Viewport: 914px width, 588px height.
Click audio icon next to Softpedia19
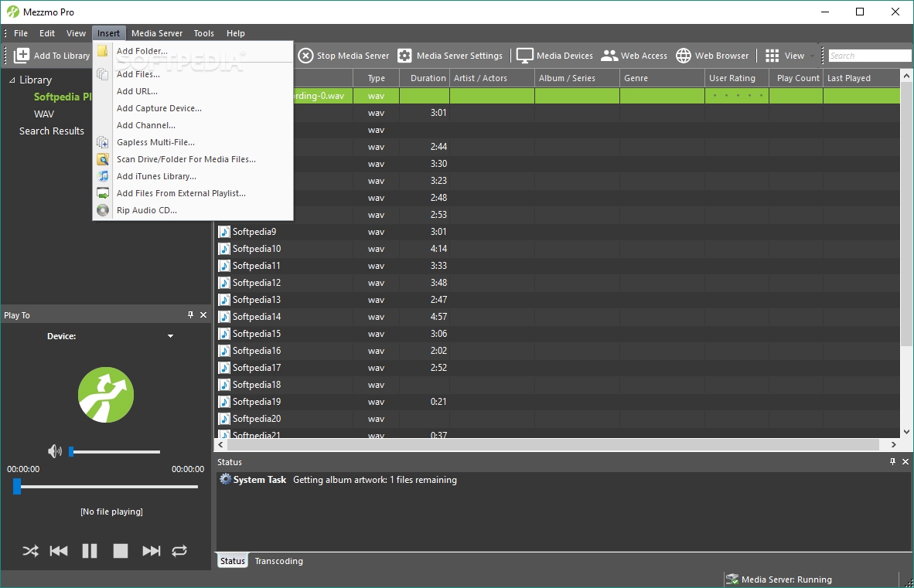[x=224, y=402]
